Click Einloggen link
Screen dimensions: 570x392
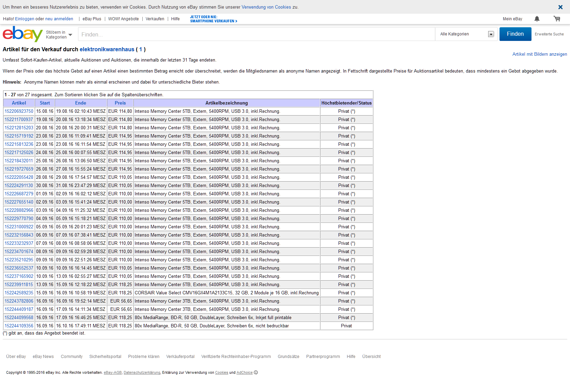pos(25,19)
